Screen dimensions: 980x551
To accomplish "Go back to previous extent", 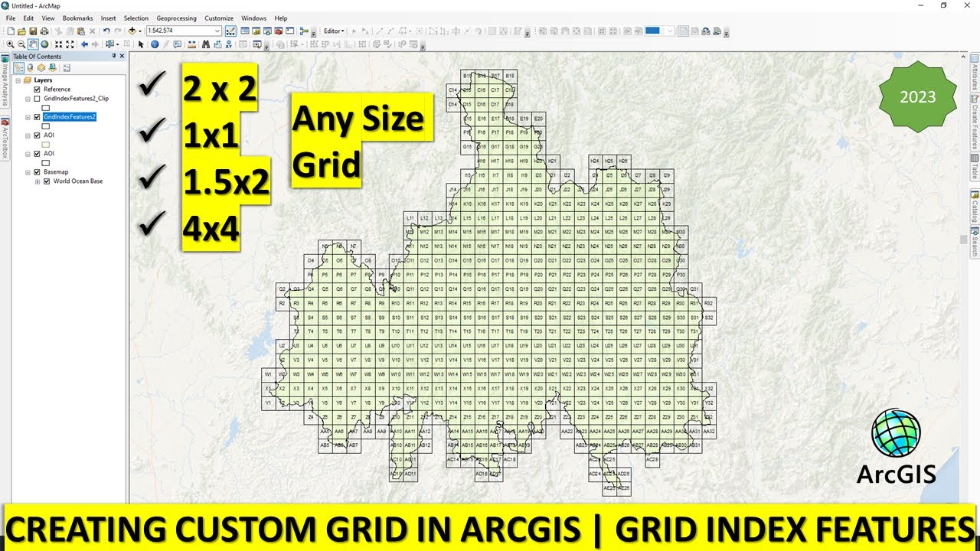I will point(84,44).
